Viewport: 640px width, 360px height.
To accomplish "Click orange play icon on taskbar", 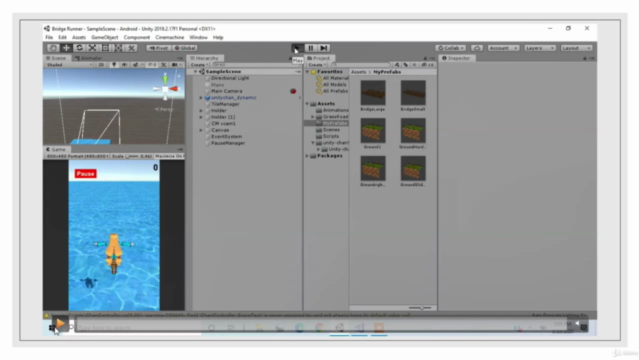I will (x=60, y=324).
